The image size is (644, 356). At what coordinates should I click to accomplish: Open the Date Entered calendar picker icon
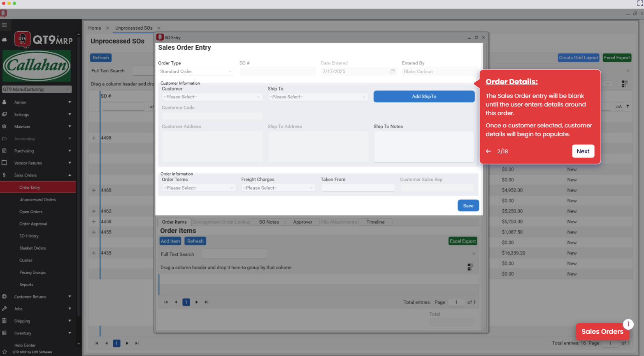[x=393, y=72]
